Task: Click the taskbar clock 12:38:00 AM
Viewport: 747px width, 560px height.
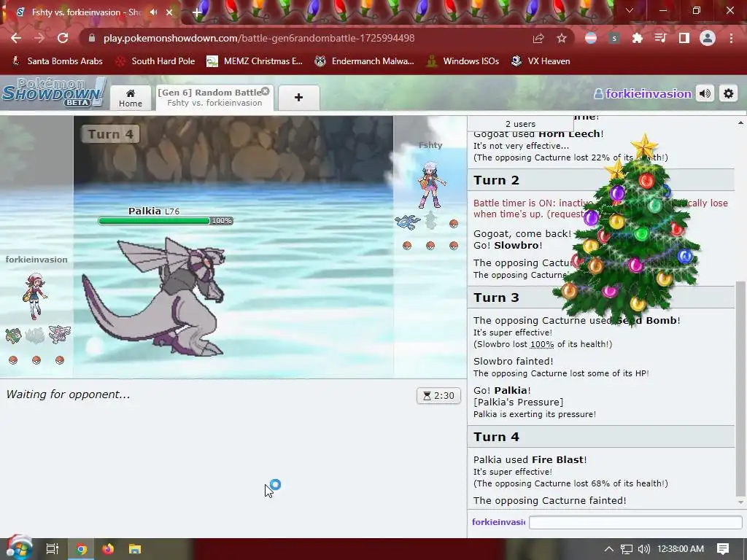Action: [x=681, y=549]
